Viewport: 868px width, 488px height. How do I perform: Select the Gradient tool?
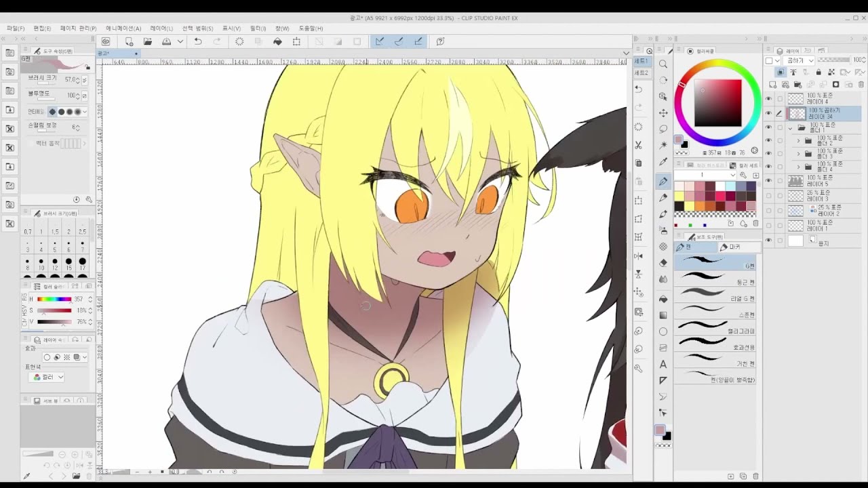point(663,315)
